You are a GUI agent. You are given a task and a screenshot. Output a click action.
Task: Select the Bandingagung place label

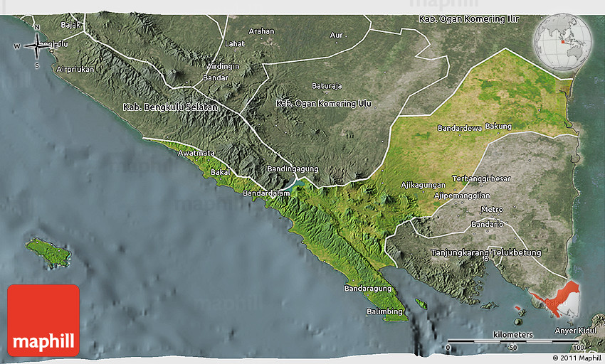click(x=293, y=169)
